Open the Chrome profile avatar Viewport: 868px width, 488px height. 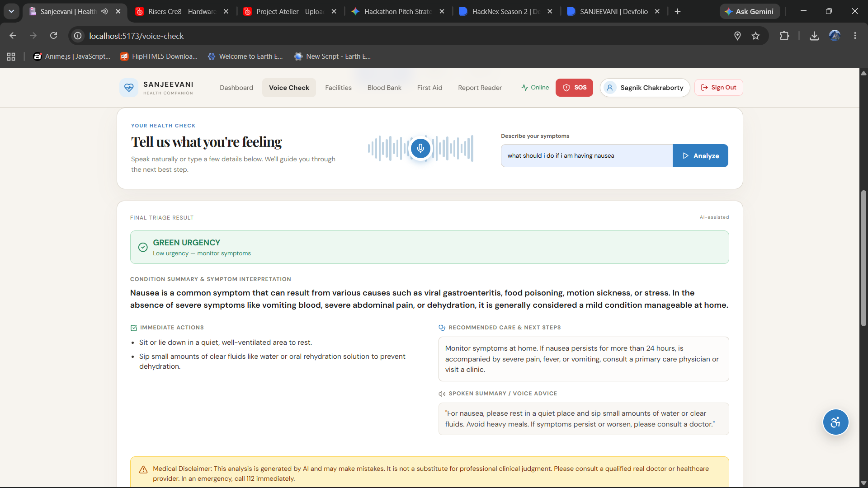pos(835,36)
